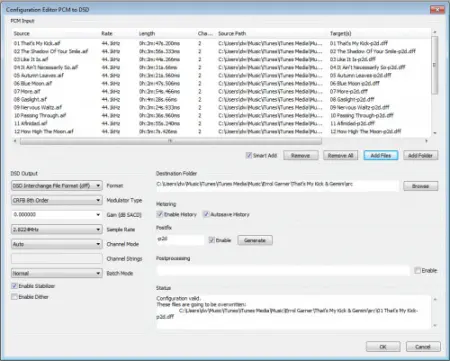
Task: Open the Sample Rate dropdown
Action: tap(57, 229)
